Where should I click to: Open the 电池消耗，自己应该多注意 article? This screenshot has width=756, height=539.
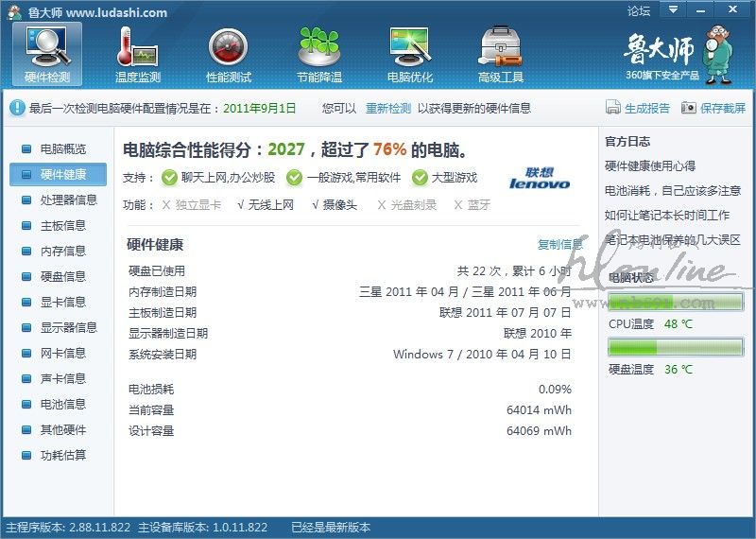coord(673,191)
